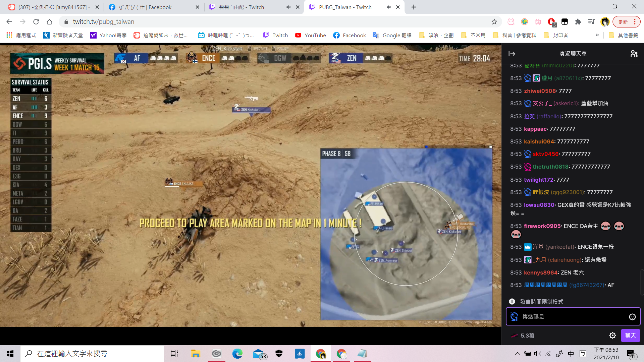Click the taskbar clock showing 下午 08:53
Screen dimensions: 644x362
(606, 354)
